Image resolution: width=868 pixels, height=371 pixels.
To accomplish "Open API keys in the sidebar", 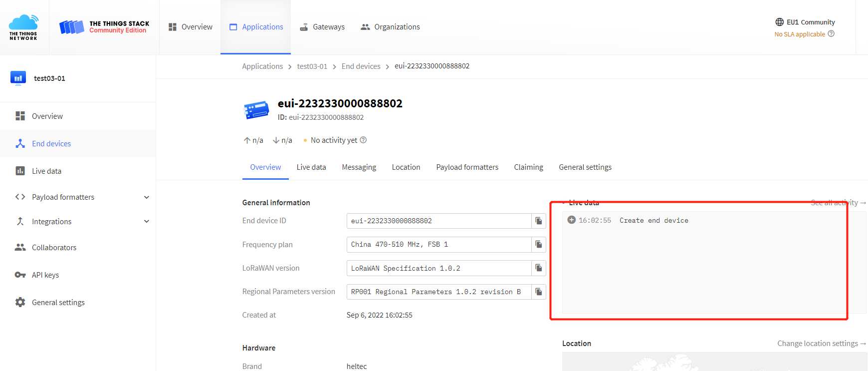I will pos(45,275).
